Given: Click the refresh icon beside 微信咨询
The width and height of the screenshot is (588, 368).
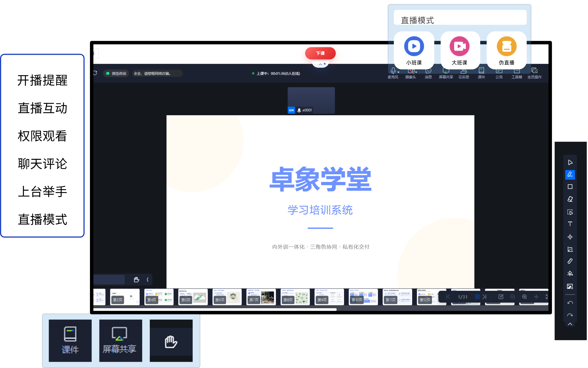Looking at the screenshot, I should (x=95, y=73).
